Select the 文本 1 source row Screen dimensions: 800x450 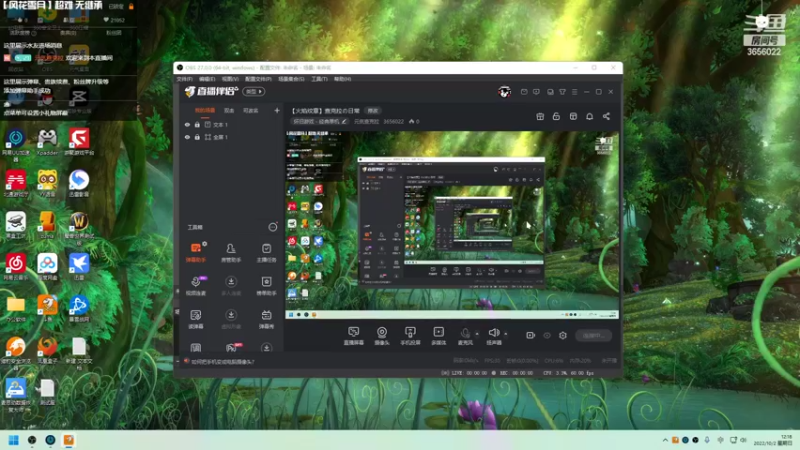click(x=232, y=124)
